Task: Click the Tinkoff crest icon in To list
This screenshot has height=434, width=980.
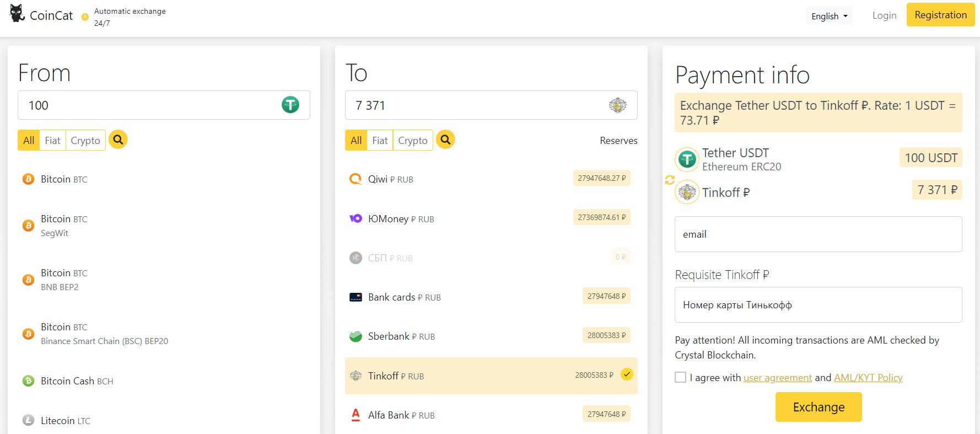Action: (356, 376)
